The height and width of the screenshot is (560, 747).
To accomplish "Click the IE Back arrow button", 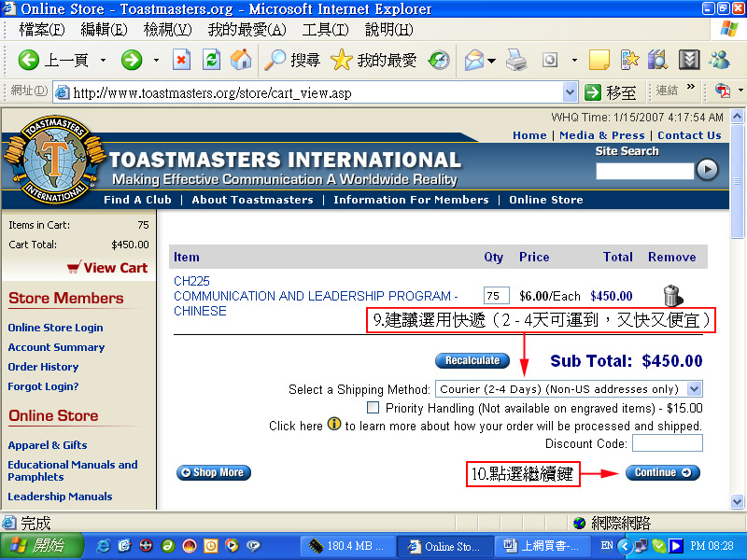I will coord(29,61).
